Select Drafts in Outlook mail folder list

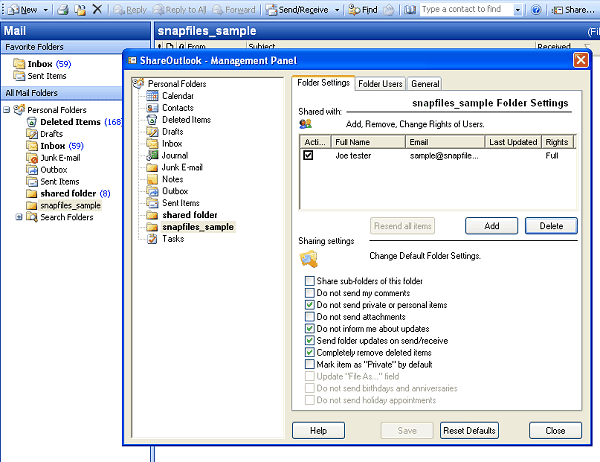(44, 134)
